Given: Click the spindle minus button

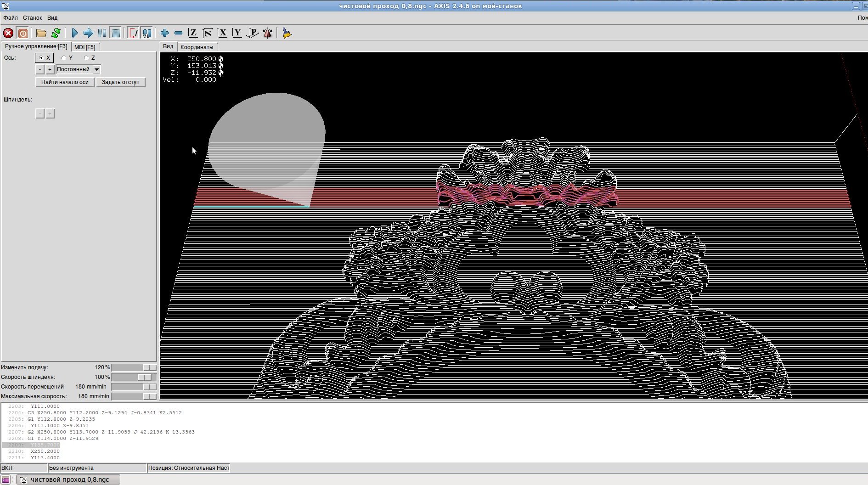Looking at the screenshot, I should [40, 113].
